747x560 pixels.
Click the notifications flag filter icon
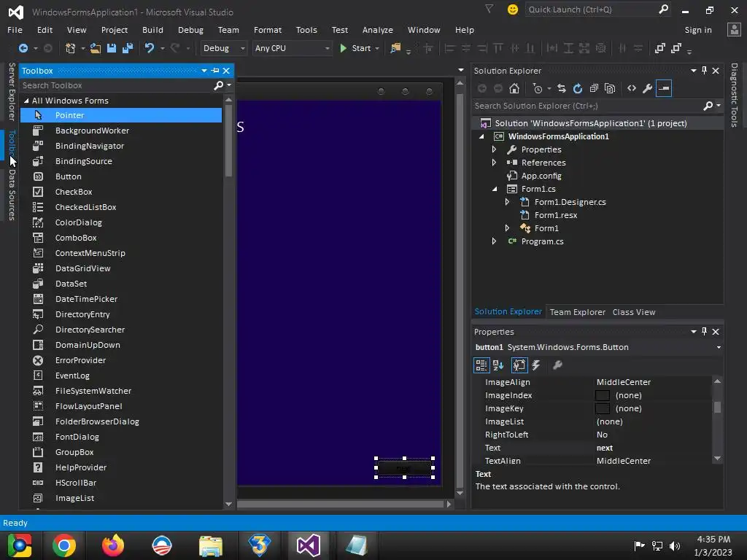point(489,9)
